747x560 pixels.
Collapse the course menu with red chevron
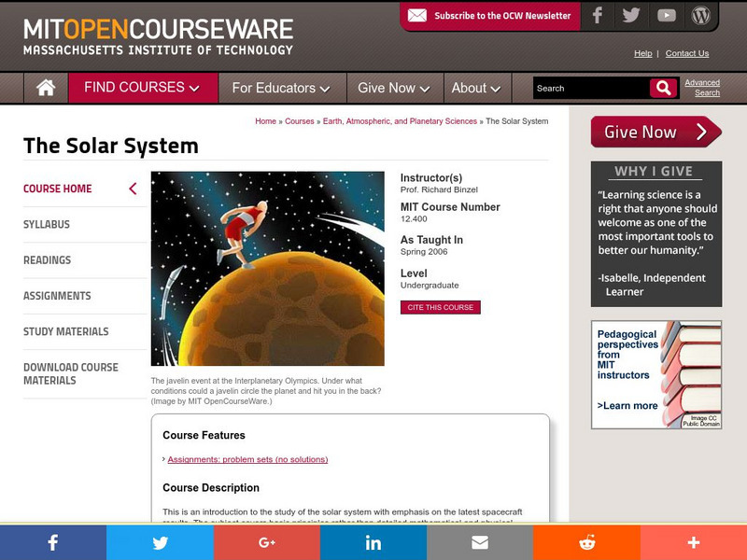point(133,189)
